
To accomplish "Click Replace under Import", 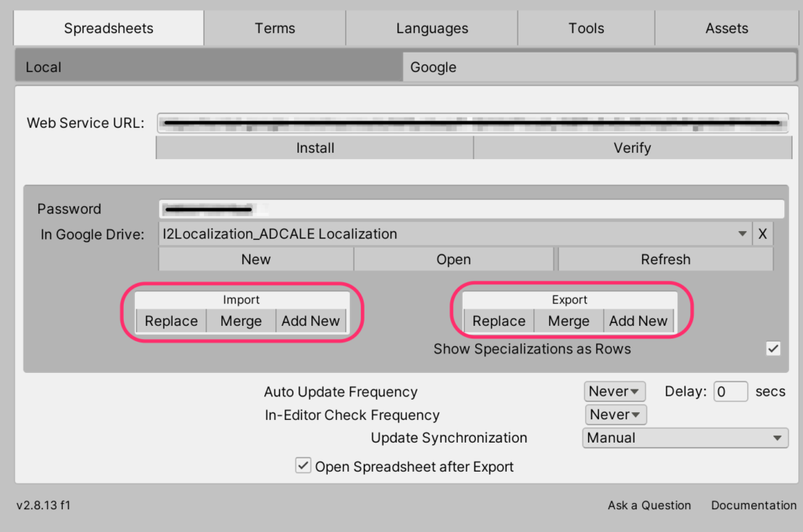I will pyautogui.click(x=171, y=321).
